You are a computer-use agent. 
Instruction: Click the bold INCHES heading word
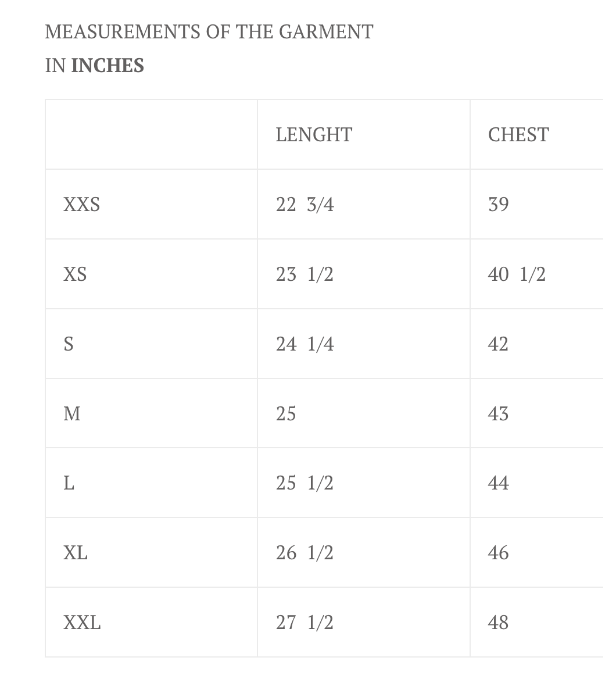click(108, 66)
